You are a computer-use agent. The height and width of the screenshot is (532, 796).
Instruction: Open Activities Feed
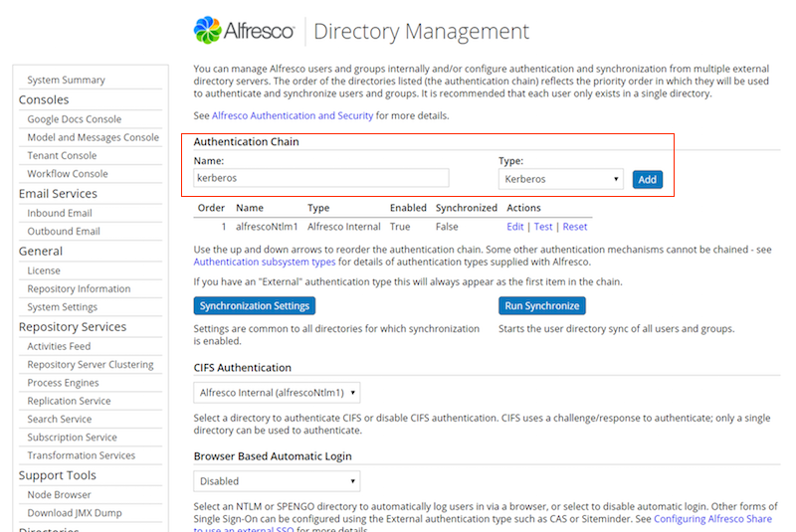pos(59,346)
